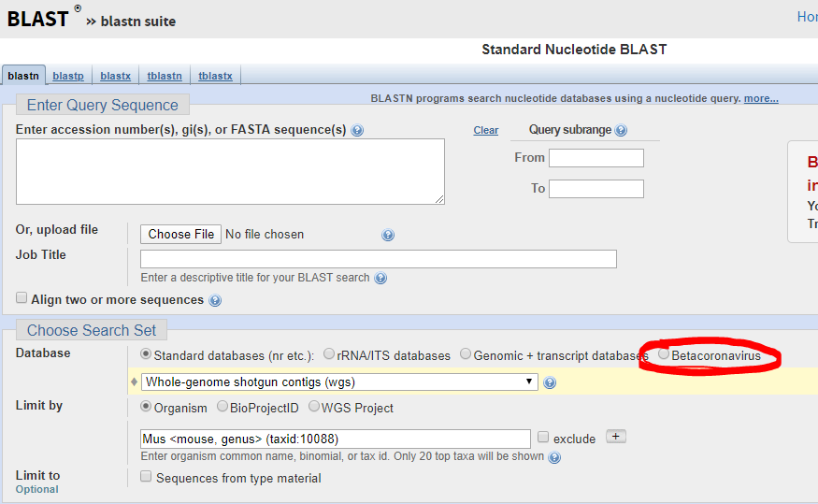Open Whole-genome shotgun contigs dropdown
The width and height of the screenshot is (818, 504).
point(339,382)
